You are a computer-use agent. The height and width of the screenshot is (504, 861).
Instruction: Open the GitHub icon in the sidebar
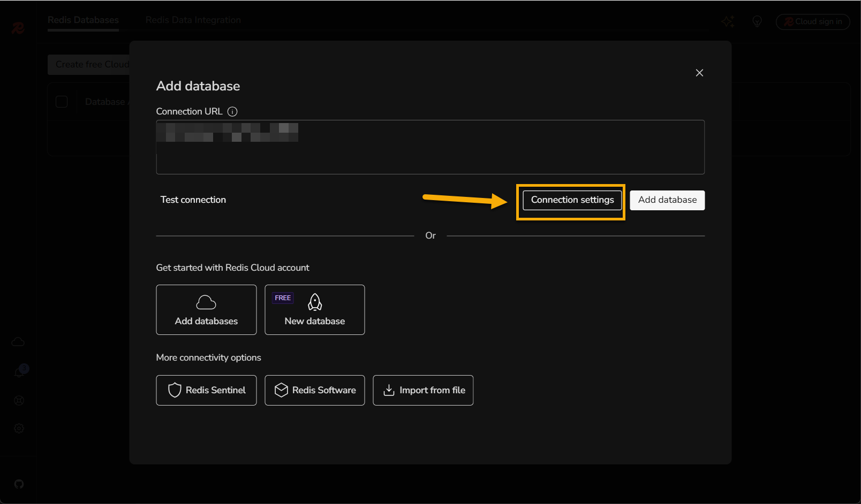(x=19, y=484)
